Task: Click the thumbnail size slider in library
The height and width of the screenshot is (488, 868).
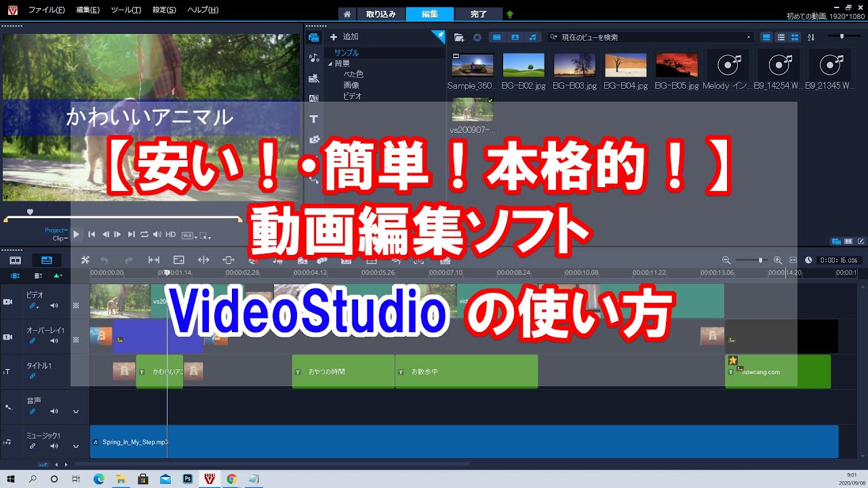Action: pos(840,37)
